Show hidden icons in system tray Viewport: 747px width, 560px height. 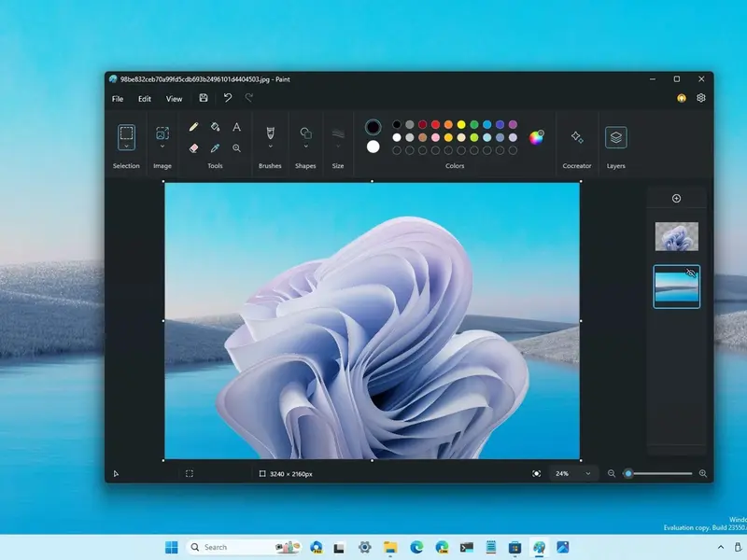coord(721,547)
